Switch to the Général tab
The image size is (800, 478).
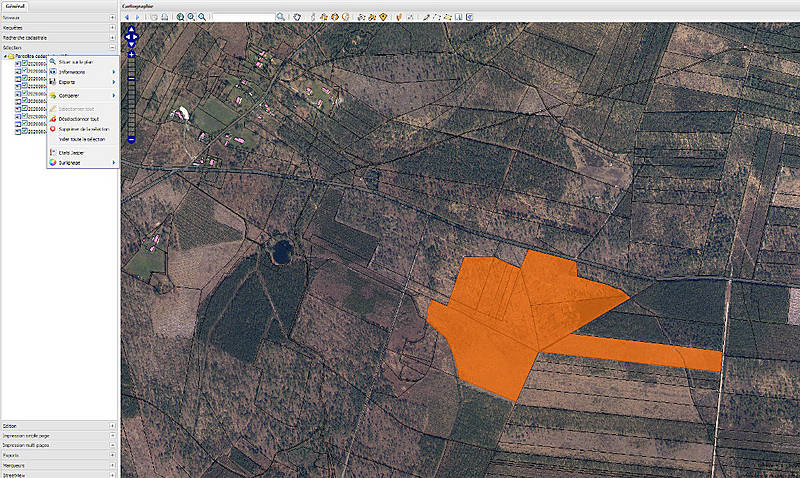click(x=15, y=6)
